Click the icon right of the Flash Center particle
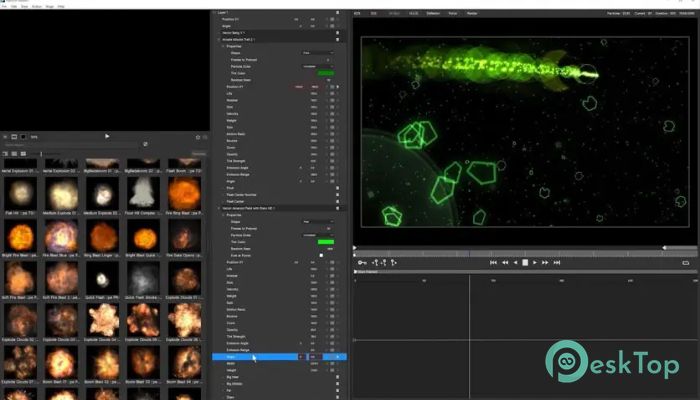 click(x=338, y=201)
